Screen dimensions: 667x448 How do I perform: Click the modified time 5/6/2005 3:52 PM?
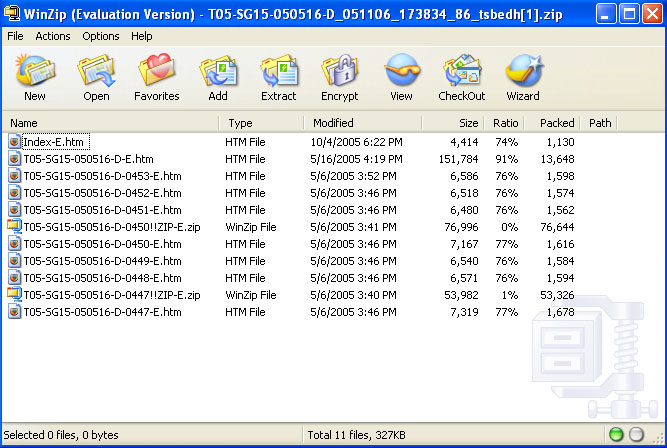pyautogui.click(x=353, y=176)
